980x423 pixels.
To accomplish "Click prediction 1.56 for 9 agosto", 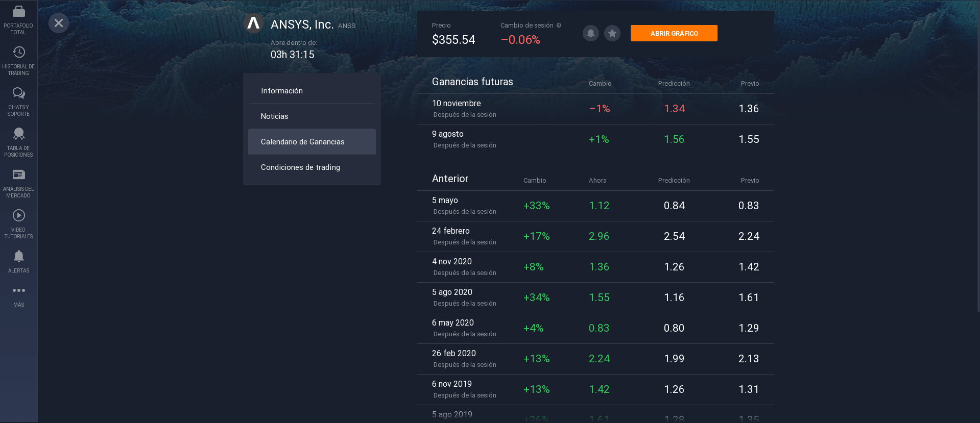I will [x=674, y=139].
